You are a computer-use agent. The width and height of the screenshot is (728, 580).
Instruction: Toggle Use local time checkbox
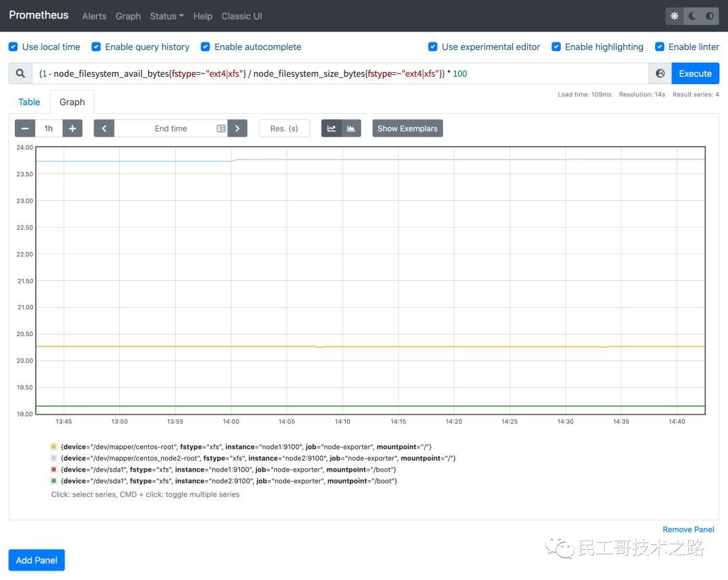pyautogui.click(x=13, y=47)
